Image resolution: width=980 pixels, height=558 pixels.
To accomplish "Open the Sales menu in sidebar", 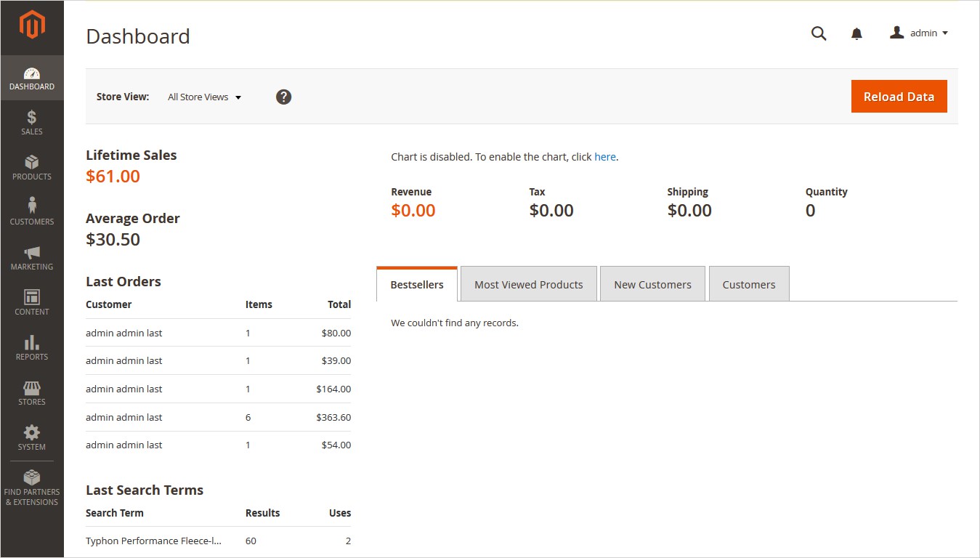I will 32,122.
